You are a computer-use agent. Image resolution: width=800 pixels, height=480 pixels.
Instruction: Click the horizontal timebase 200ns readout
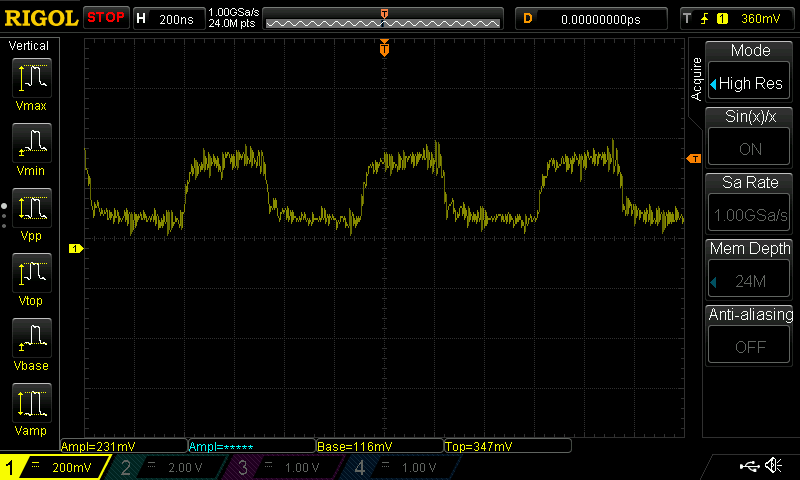tap(176, 20)
